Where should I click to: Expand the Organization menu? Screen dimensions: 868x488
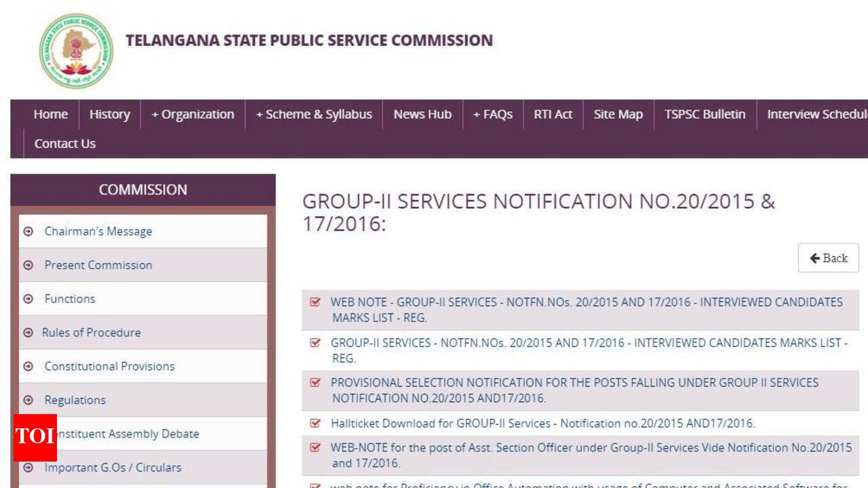(193, 115)
